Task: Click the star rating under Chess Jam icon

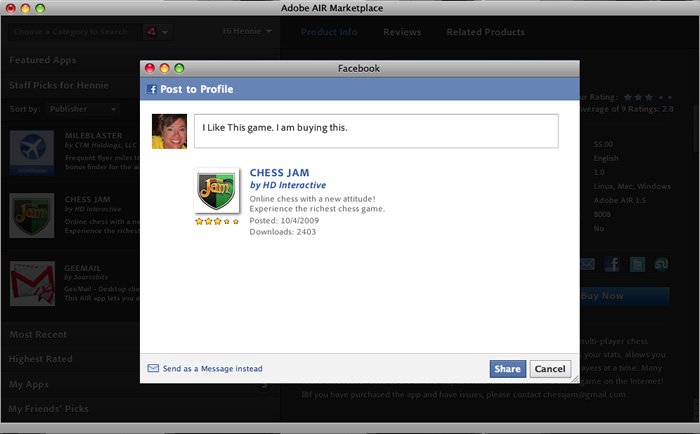Action: (x=217, y=221)
